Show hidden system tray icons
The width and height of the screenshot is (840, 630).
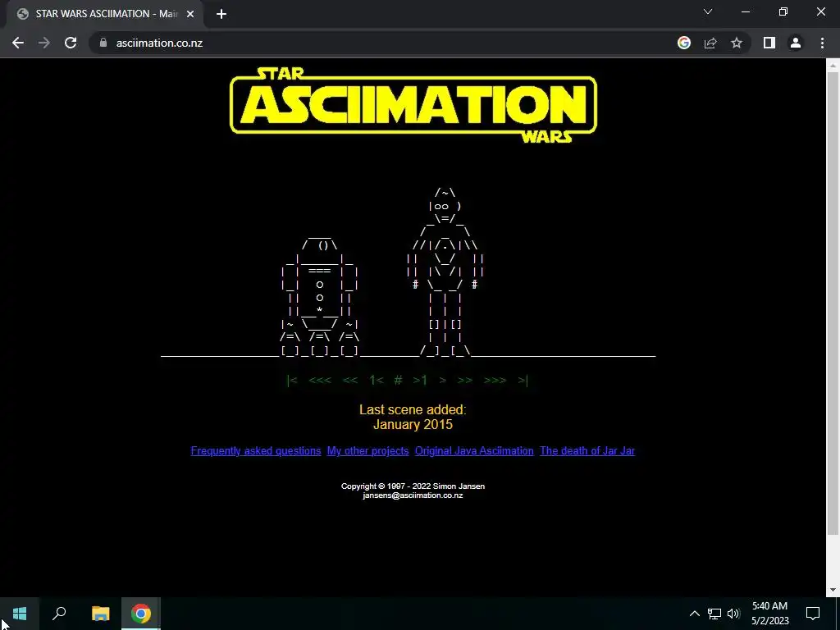click(694, 614)
